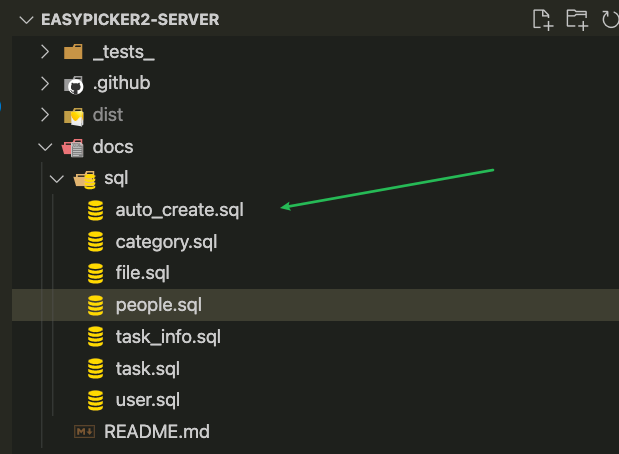The width and height of the screenshot is (619, 454).
Task: Click the dist folder icon
Action: tap(74, 116)
